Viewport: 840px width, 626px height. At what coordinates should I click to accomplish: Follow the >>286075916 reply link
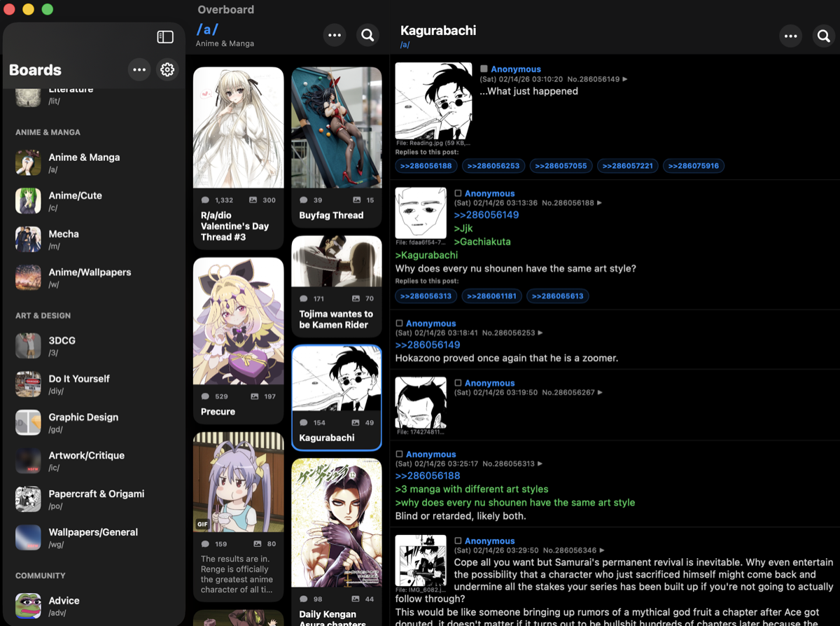tap(694, 166)
